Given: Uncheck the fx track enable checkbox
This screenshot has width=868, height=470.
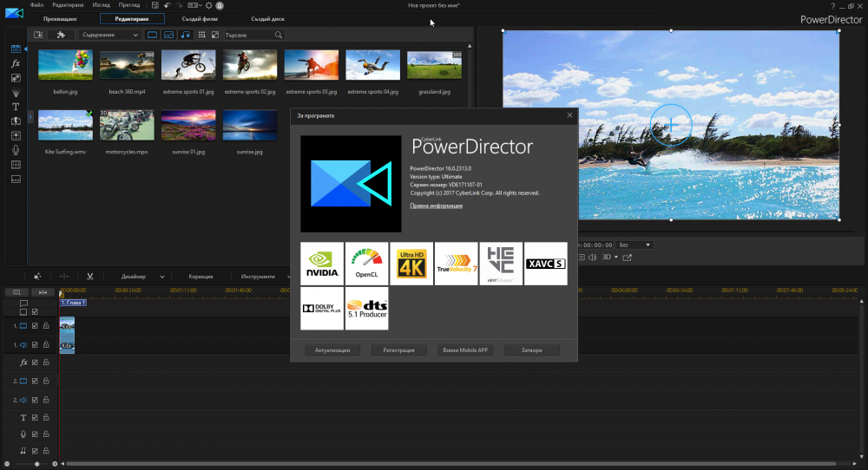Looking at the screenshot, I should tap(35, 362).
